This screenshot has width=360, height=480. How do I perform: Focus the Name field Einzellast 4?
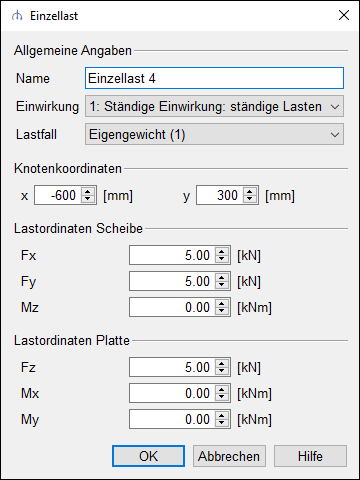coord(214,78)
